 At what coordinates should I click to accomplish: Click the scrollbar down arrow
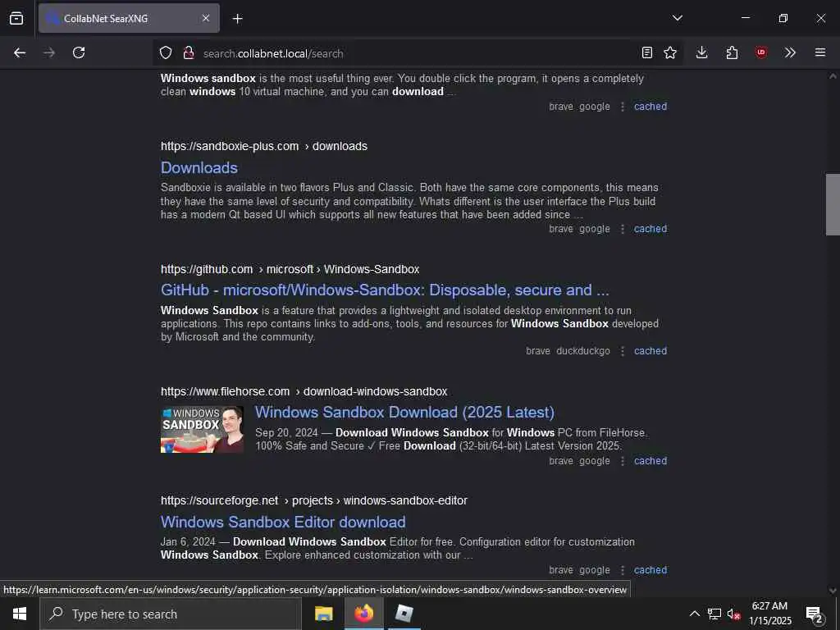pos(833,591)
